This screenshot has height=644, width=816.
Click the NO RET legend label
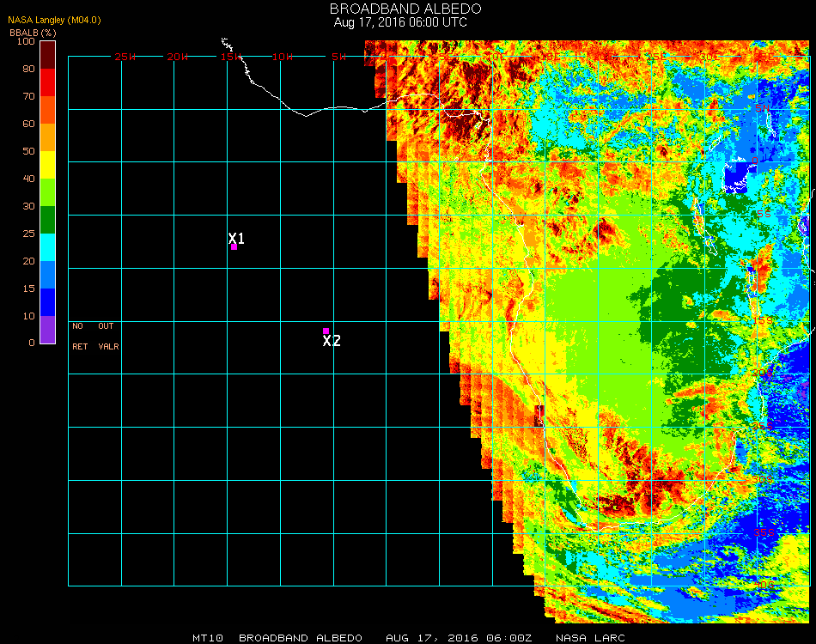coord(79,337)
